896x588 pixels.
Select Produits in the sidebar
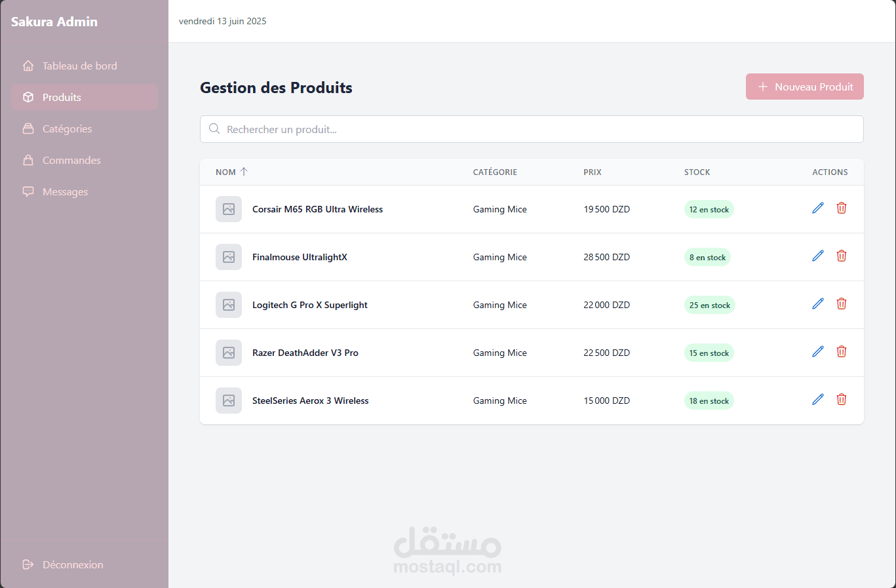click(x=85, y=97)
